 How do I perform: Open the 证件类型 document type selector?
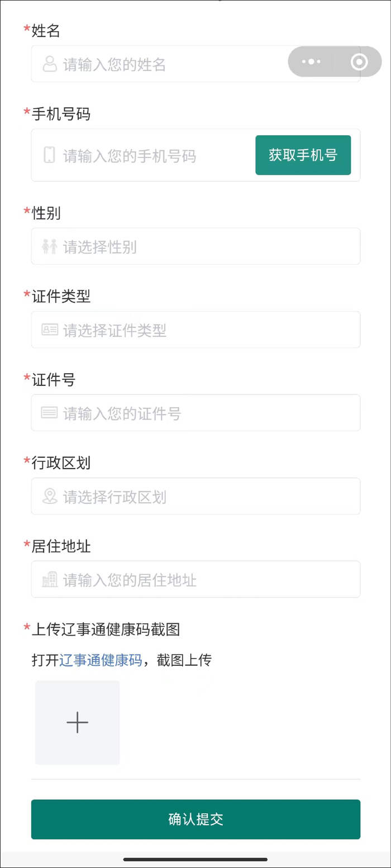[x=195, y=330]
